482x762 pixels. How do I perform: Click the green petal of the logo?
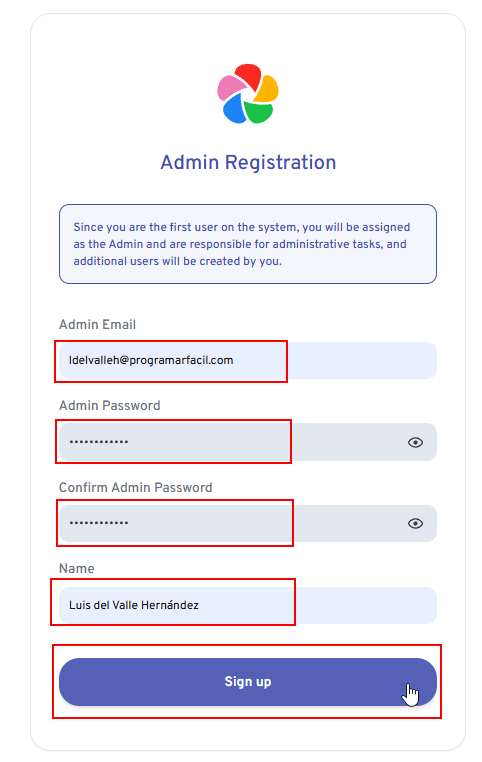258,112
